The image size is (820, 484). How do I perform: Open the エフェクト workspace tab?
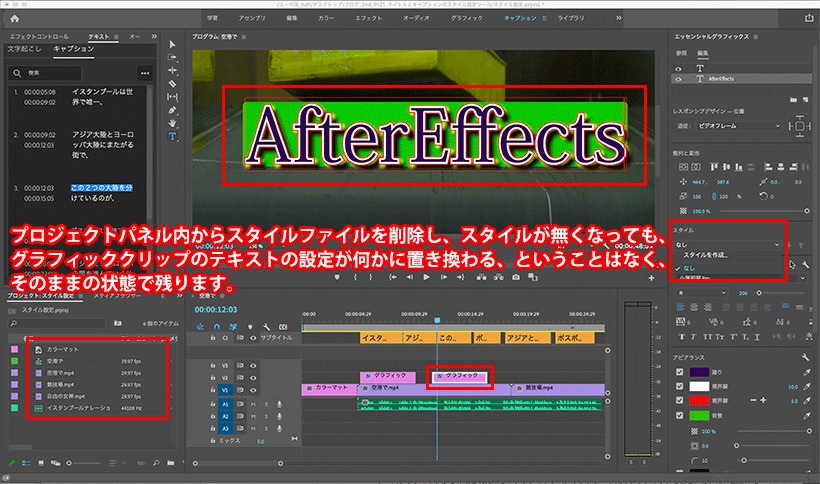(369, 18)
